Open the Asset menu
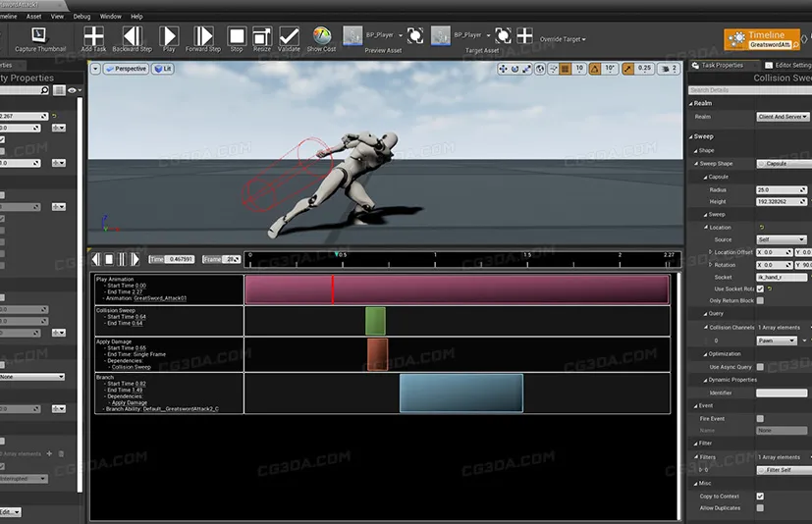Screen dimensions: 812x524 [33, 17]
